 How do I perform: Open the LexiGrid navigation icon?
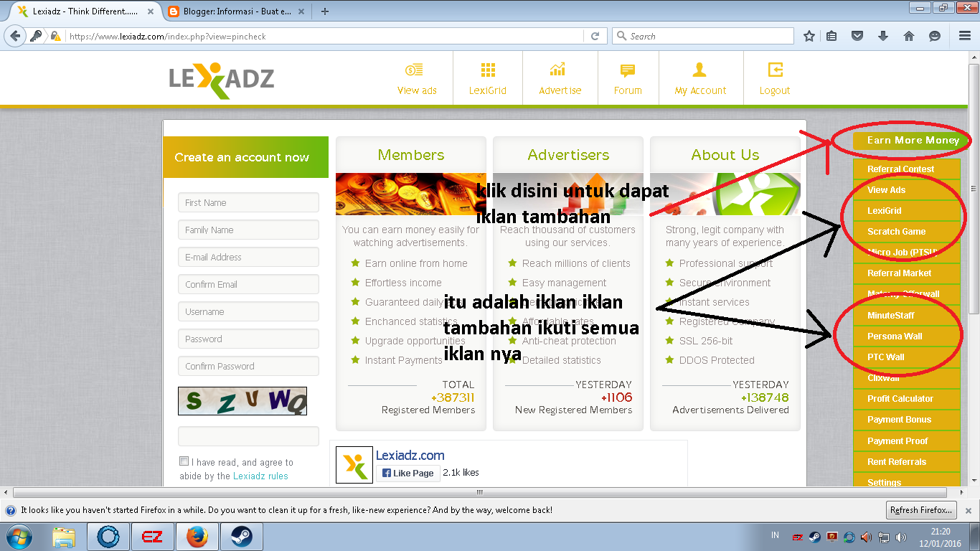click(488, 70)
